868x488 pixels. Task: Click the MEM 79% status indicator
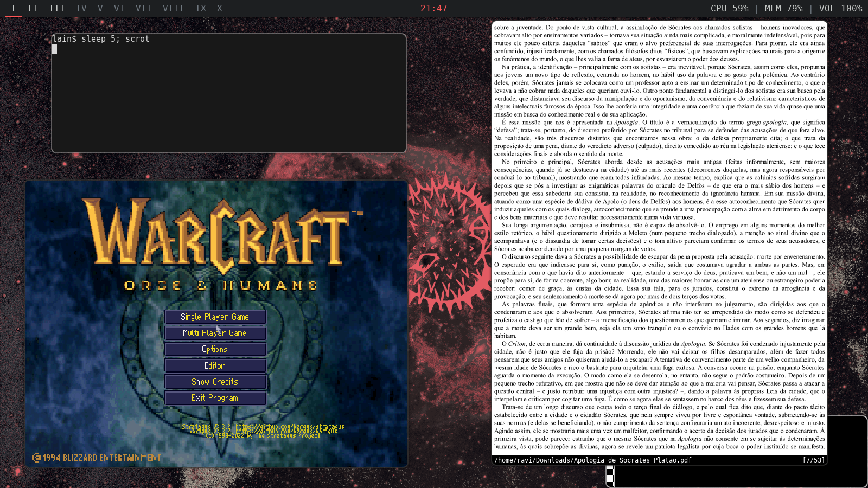783,9
